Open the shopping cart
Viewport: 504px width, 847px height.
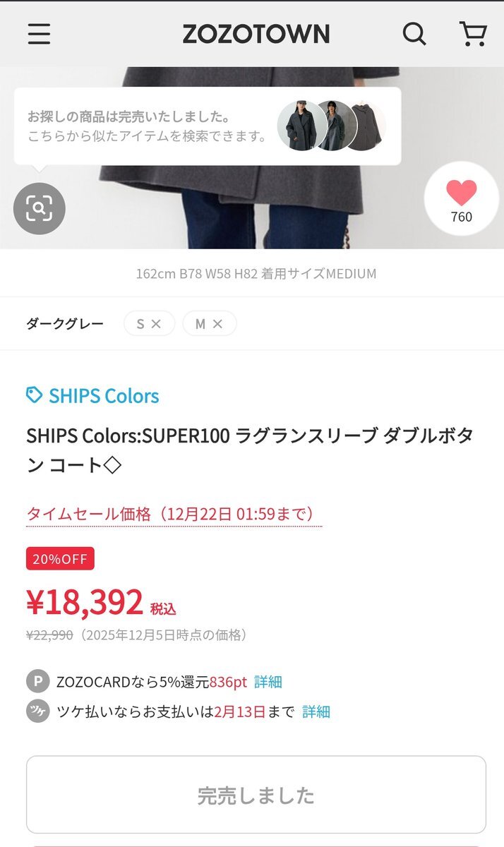point(472,34)
